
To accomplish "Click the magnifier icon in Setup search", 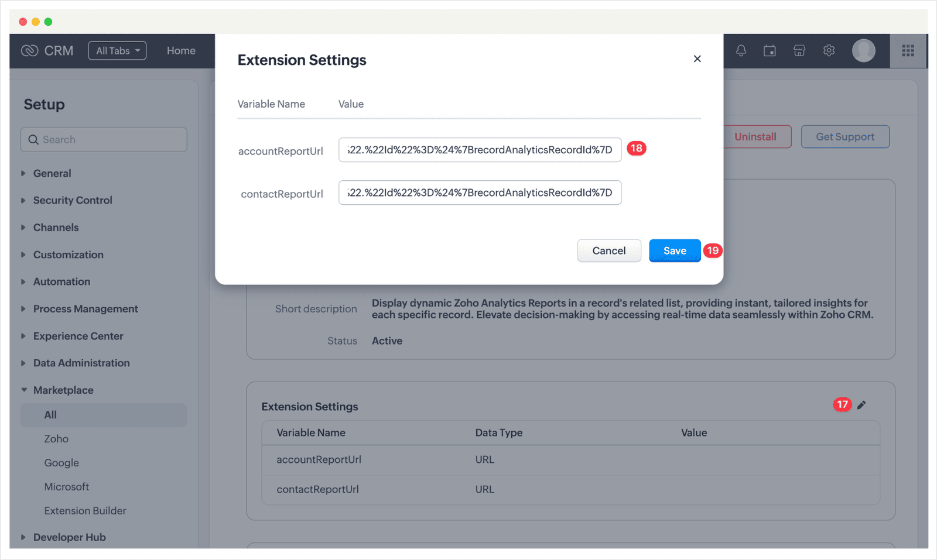I will coord(33,140).
